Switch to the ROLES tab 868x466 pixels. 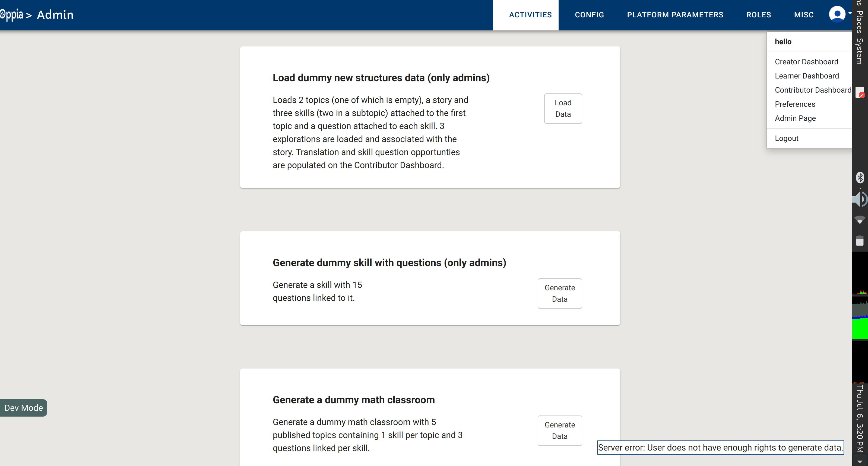click(758, 14)
